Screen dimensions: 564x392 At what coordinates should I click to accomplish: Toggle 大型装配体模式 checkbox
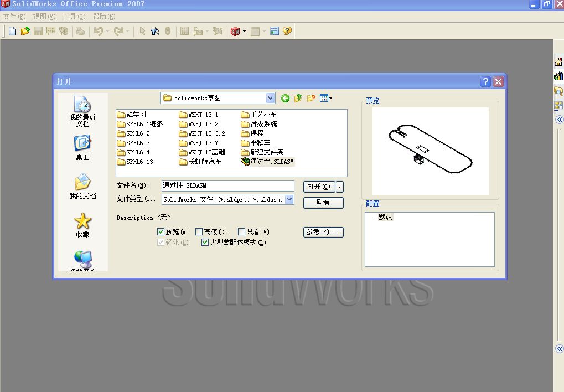tap(205, 243)
